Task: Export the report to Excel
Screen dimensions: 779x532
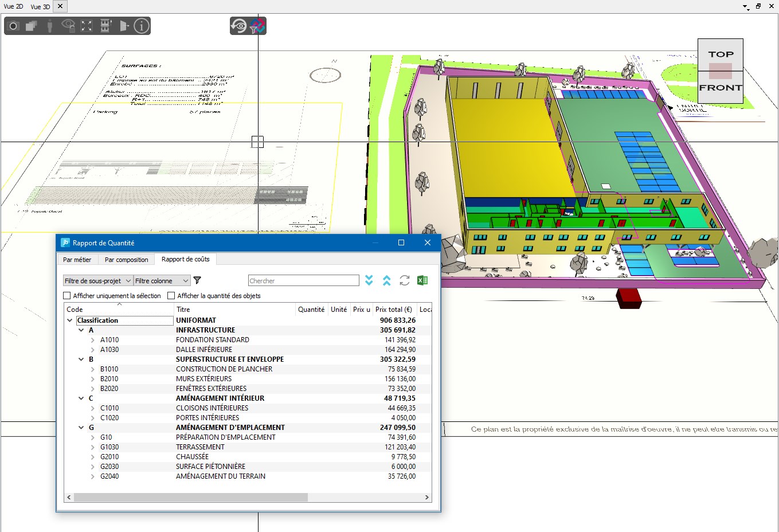Action: pyautogui.click(x=422, y=280)
